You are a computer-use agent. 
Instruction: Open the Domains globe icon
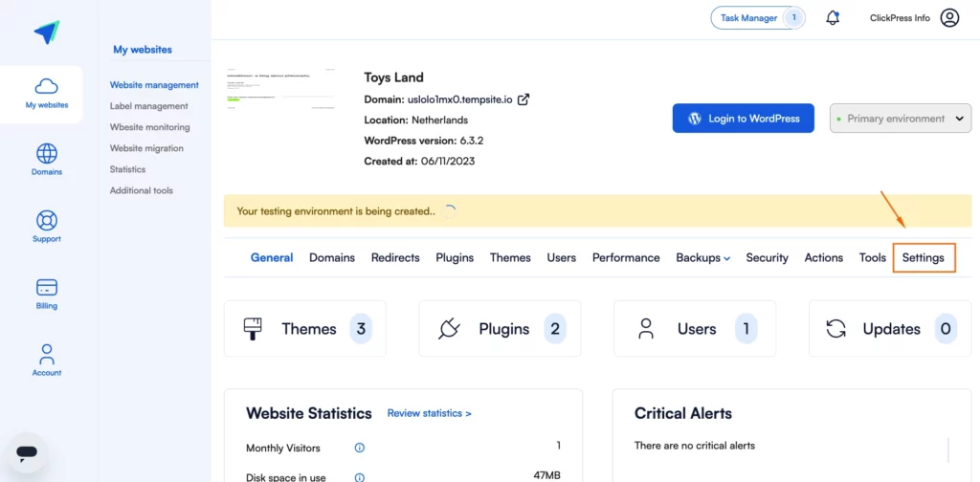point(47,153)
